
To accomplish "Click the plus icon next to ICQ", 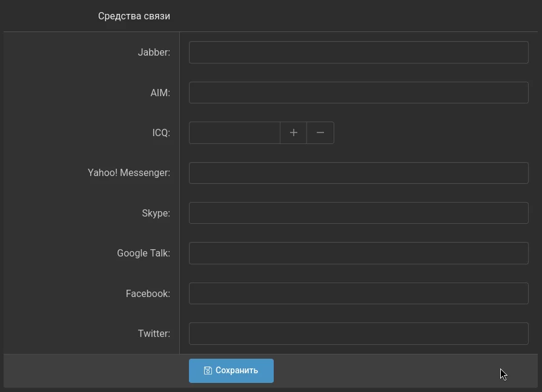I will (294, 133).
